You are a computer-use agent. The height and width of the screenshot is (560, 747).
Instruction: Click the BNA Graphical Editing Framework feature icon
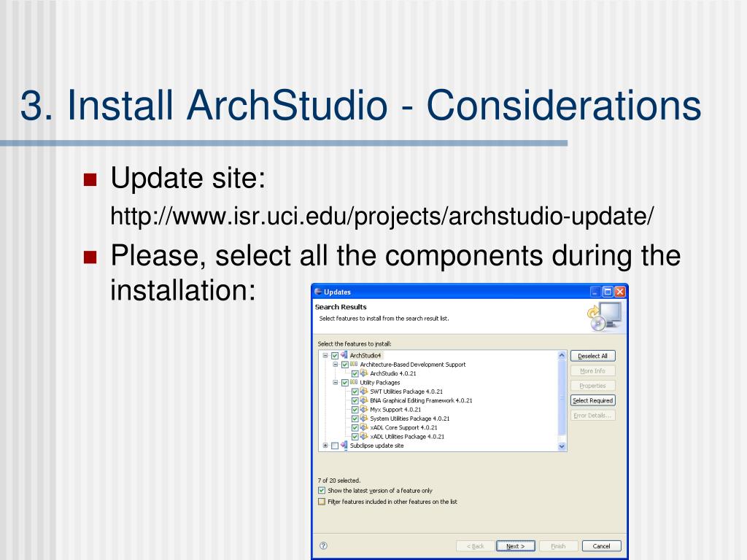coord(364,400)
